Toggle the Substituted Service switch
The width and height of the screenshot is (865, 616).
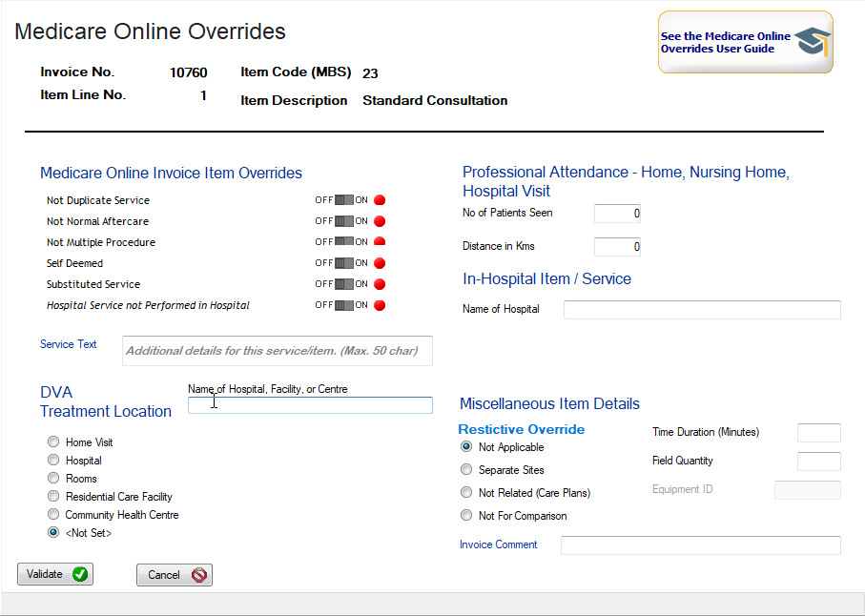pyautogui.click(x=343, y=284)
